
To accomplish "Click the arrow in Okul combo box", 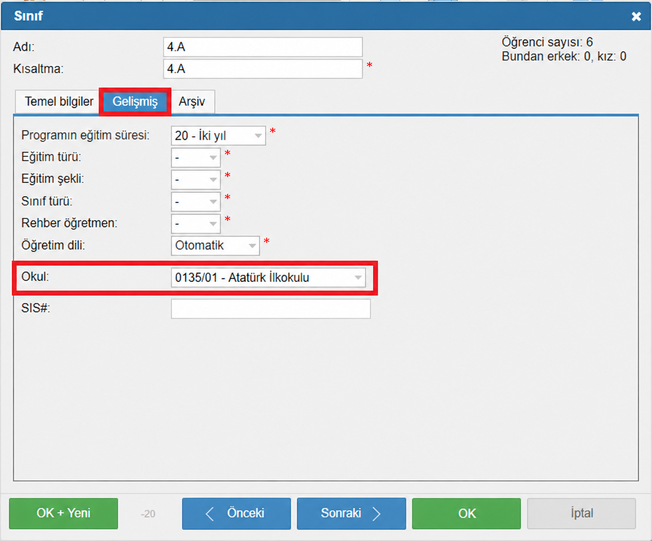I will (358, 277).
